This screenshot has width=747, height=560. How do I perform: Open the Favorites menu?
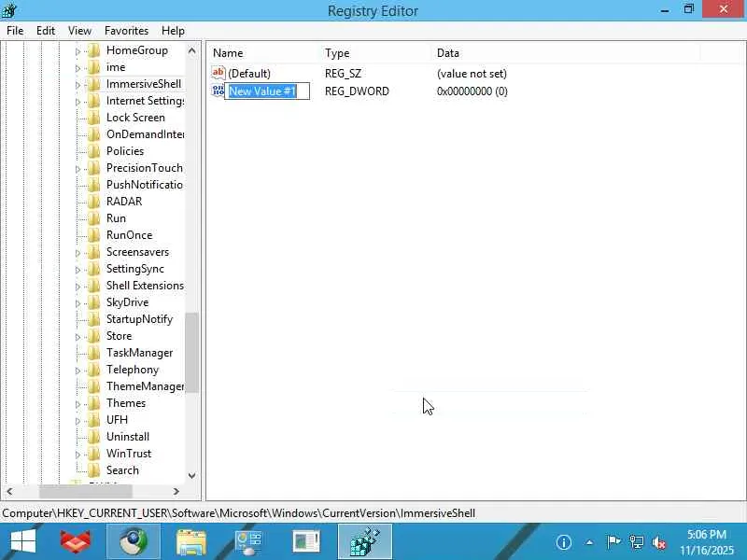126,31
